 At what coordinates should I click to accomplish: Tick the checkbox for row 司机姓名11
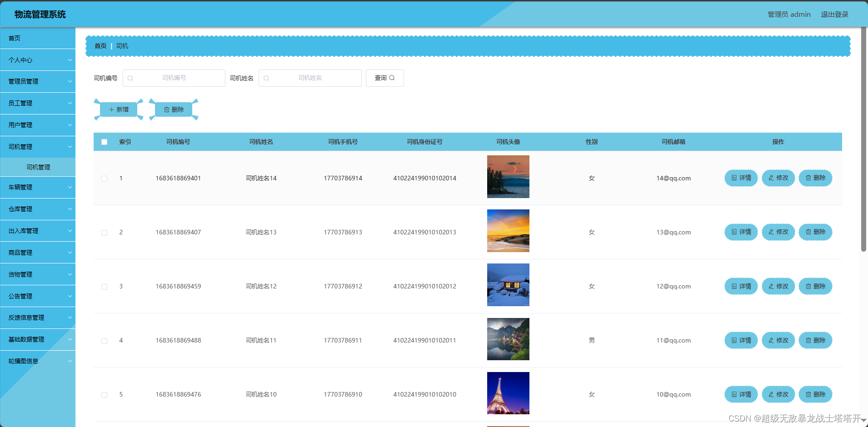coord(104,341)
